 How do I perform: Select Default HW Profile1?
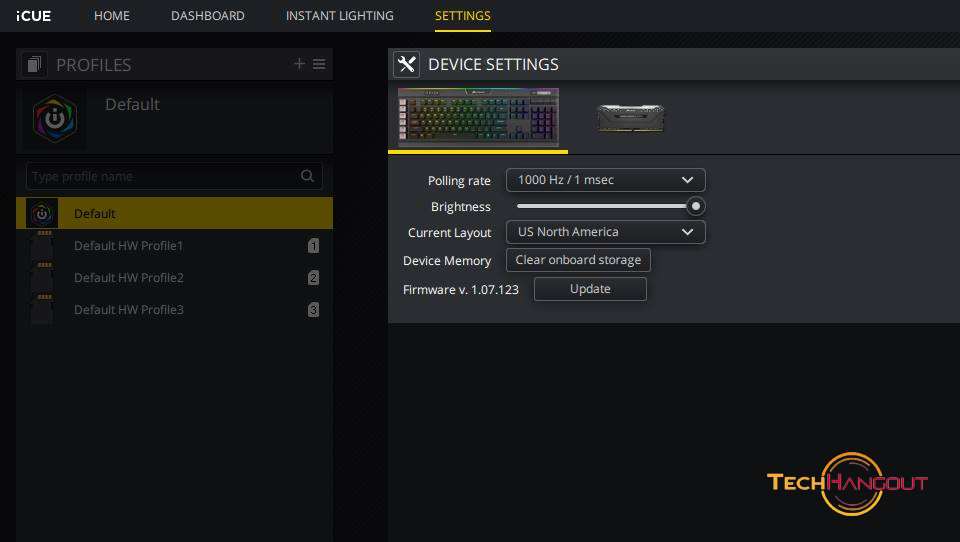pos(174,246)
